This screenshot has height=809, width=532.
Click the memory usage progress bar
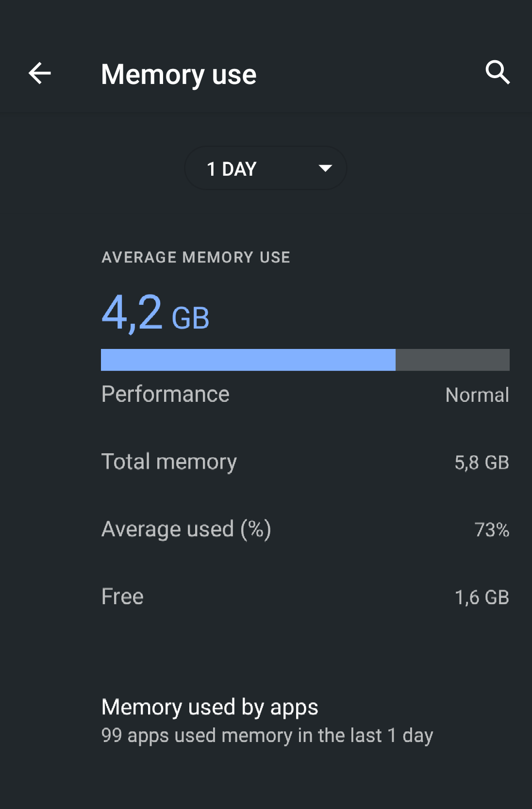click(x=305, y=359)
